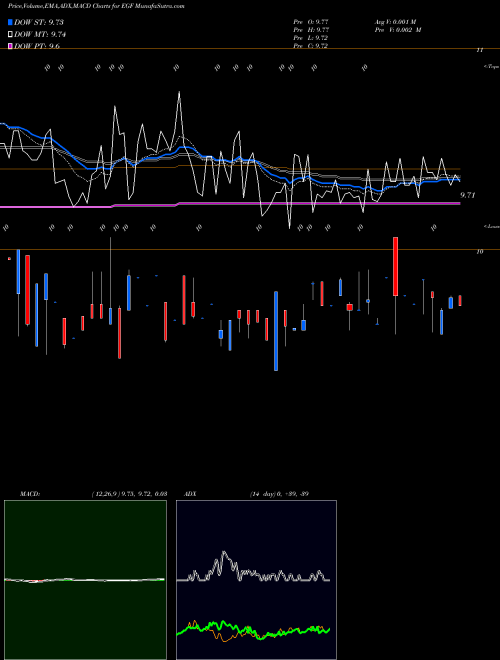Click the blue DOW ST legend swatch

[11, 22]
